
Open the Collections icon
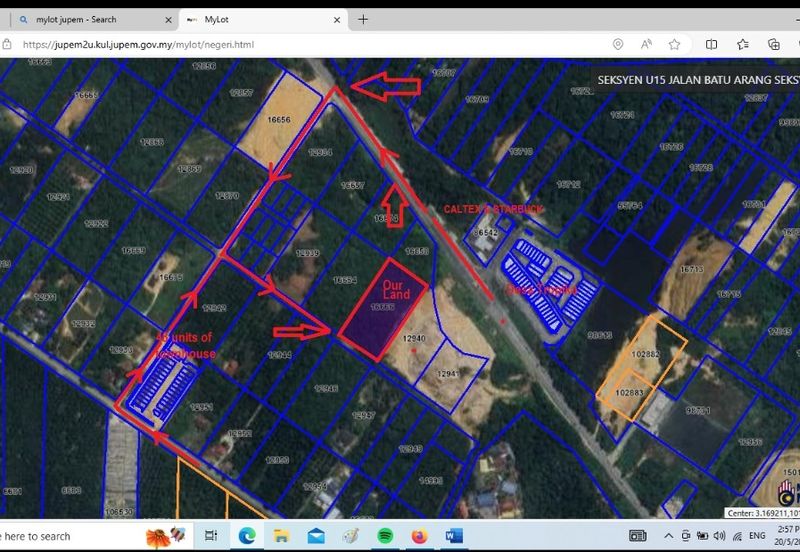point(773,44)
